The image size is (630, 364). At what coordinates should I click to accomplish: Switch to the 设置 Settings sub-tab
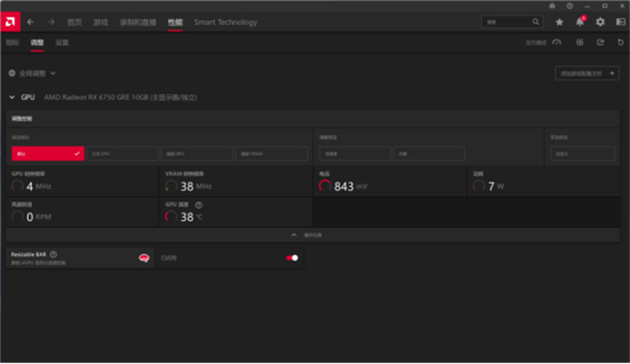pos(62,42)
